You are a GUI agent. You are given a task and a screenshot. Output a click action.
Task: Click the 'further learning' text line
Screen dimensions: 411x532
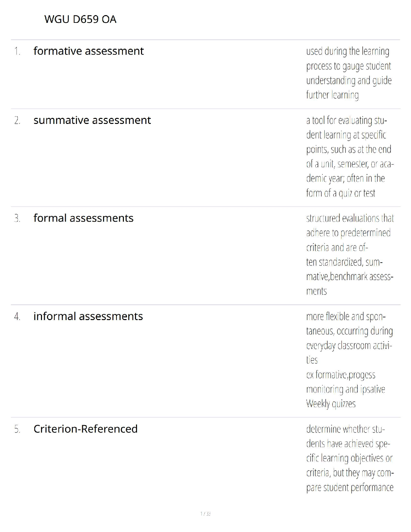(x=332, y=95)
